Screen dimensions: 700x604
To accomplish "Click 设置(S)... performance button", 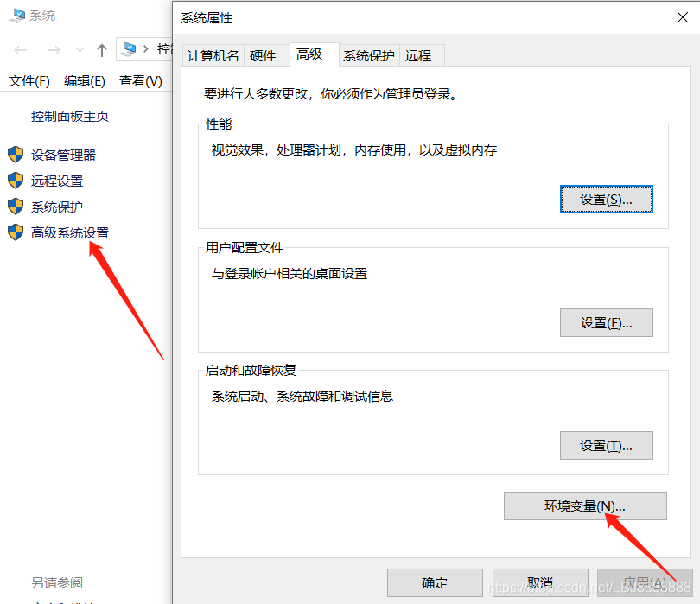I will [607, 199].
